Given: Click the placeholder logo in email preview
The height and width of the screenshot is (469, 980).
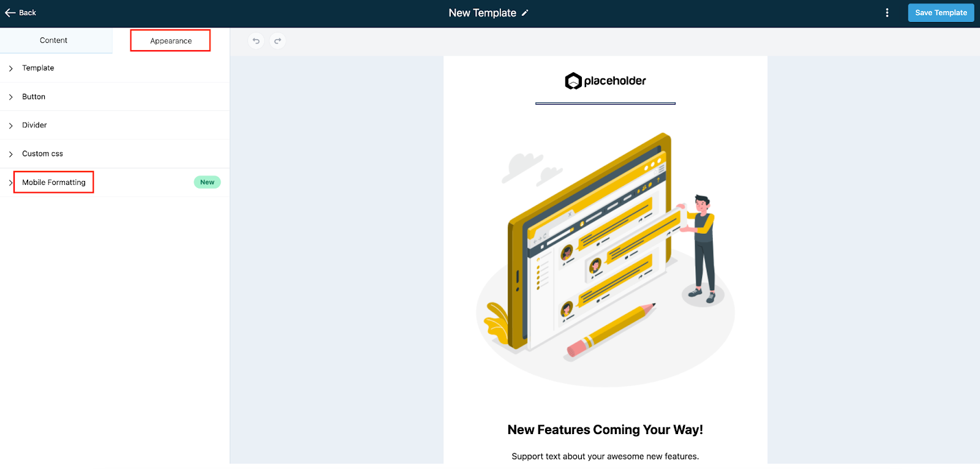Looking at the screenshot, I should (x=605, y=81).
